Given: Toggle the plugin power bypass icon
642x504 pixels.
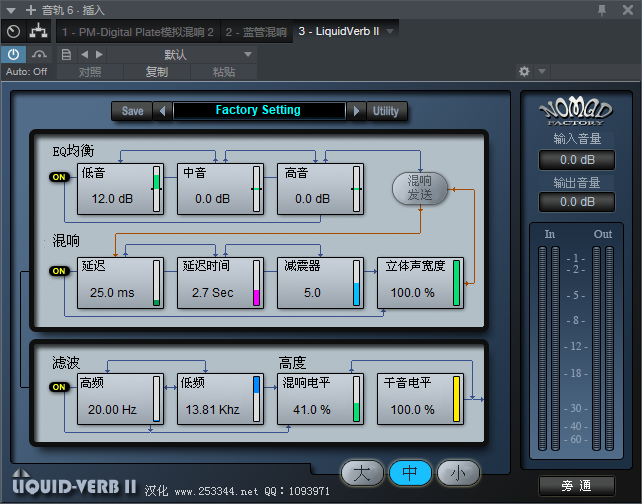Looking at the screenshot, I should 14,54.
